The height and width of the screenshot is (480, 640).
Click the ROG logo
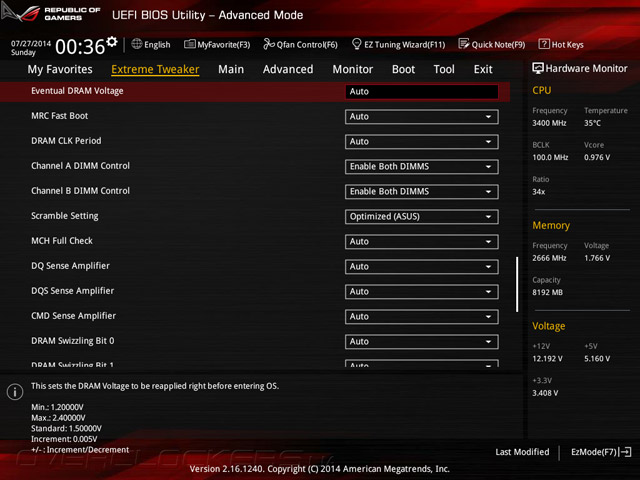tap(21, 12)
